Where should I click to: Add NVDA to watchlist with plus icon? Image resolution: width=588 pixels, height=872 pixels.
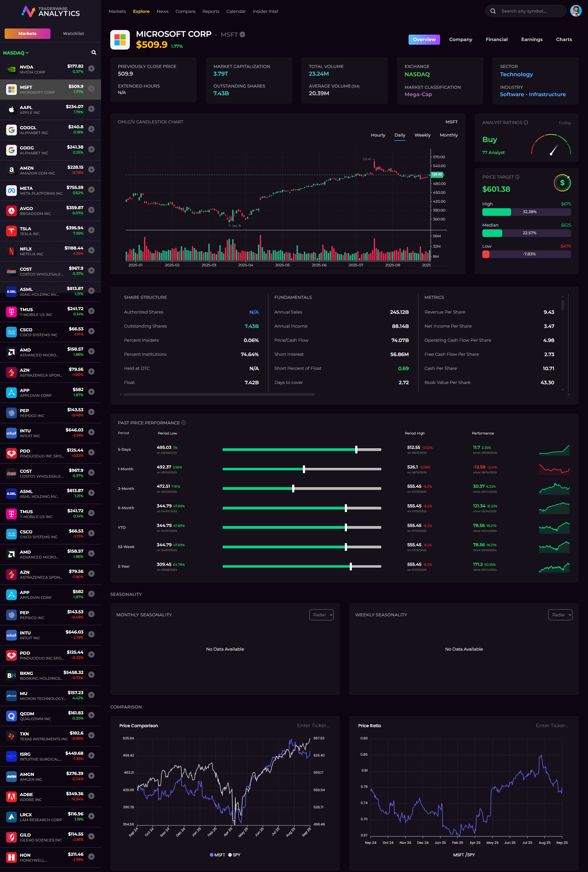point(91,69)
